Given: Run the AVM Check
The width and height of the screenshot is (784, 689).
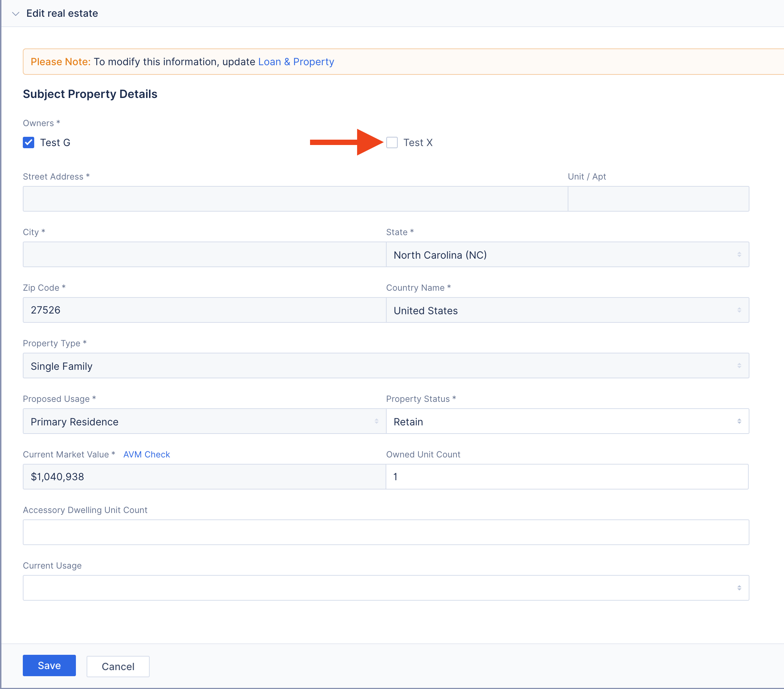Looking at the screenshot, I should (x=146, y=454).
